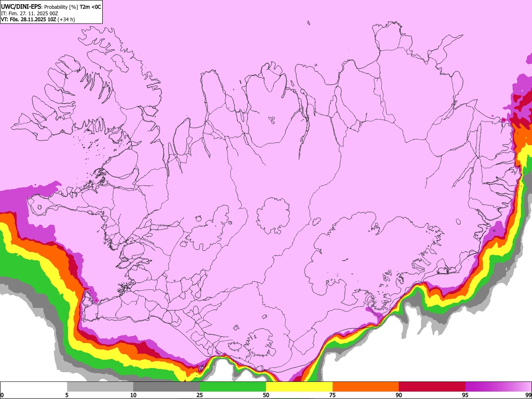The width and height of the screenshot is (532, 399).
Task: Click the legend label '10'
Action: click(133, 395)
